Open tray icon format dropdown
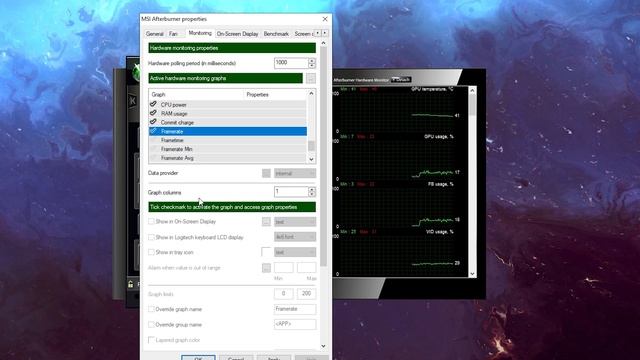The height and width of the screenshot is (360, 640). [x=295, y=252]
